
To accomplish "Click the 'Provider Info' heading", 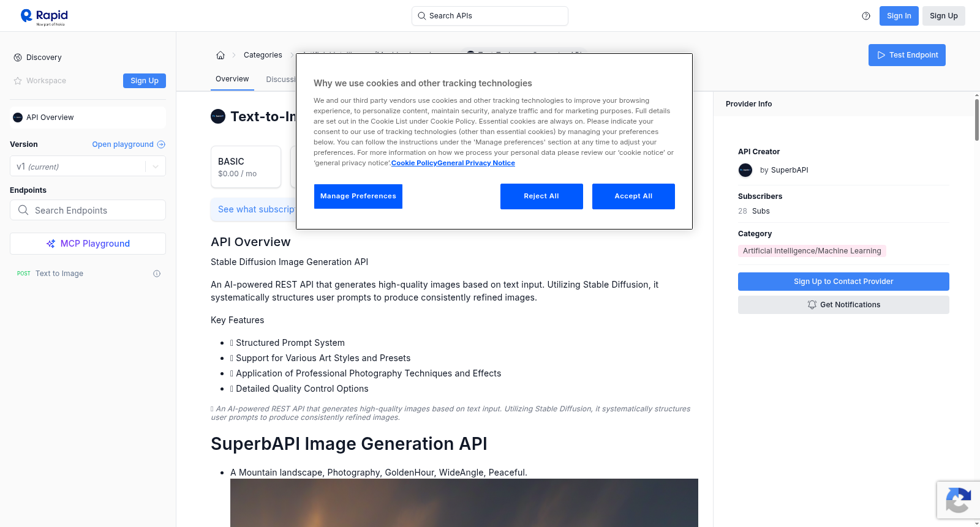I will [748, 104].
